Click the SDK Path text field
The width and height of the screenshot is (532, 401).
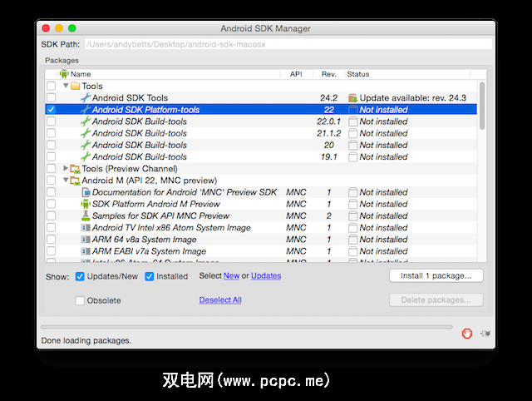click(x=288, y=44)
